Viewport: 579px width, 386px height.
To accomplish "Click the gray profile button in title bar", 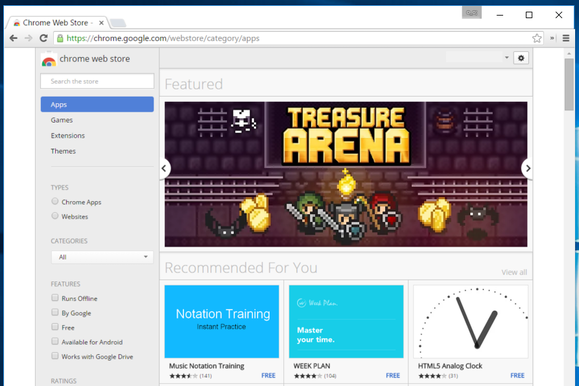I will click(472, 13).
